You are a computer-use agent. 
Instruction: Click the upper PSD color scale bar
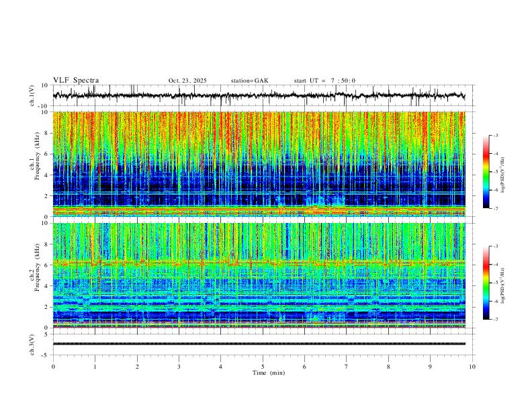tap(486, 172)
